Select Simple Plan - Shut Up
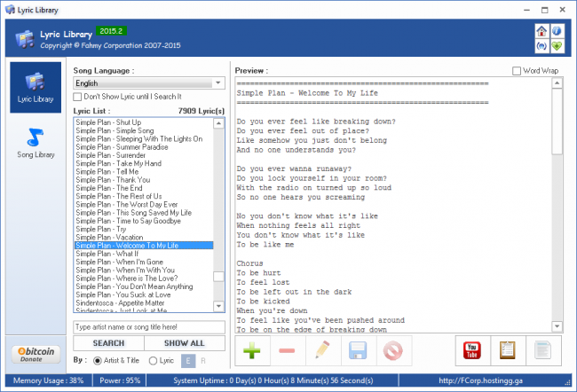The width and height of the screenshot is (577, 392). (x=144, y=122)
